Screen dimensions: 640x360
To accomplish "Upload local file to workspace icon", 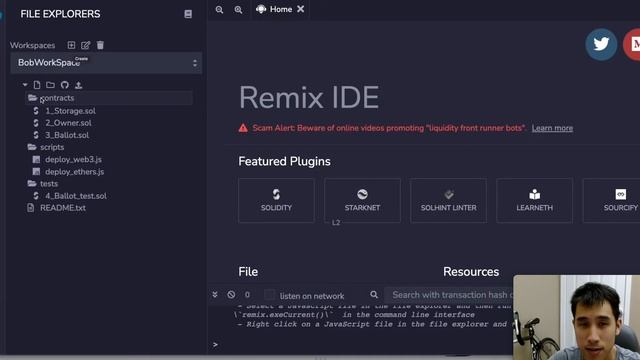I will pos(78,85).
